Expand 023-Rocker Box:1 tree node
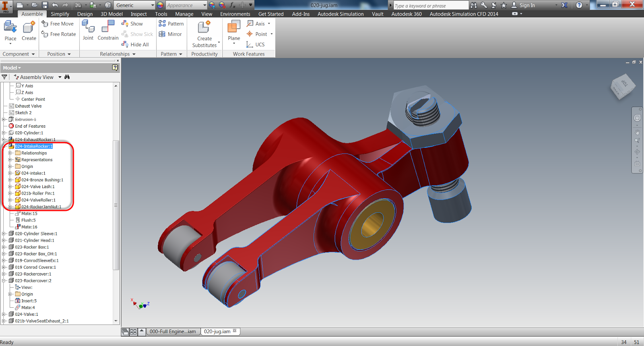 pos(4,247)
